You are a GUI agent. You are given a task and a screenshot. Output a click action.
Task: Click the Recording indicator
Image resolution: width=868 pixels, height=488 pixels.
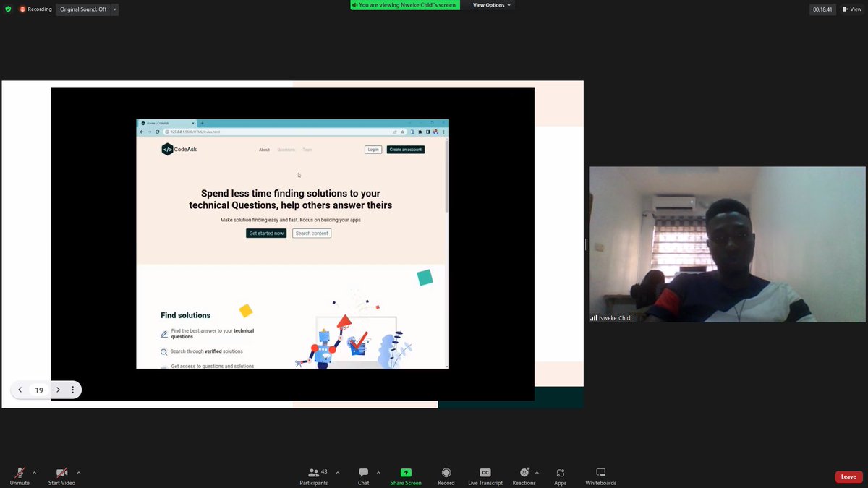click(35, 9)
